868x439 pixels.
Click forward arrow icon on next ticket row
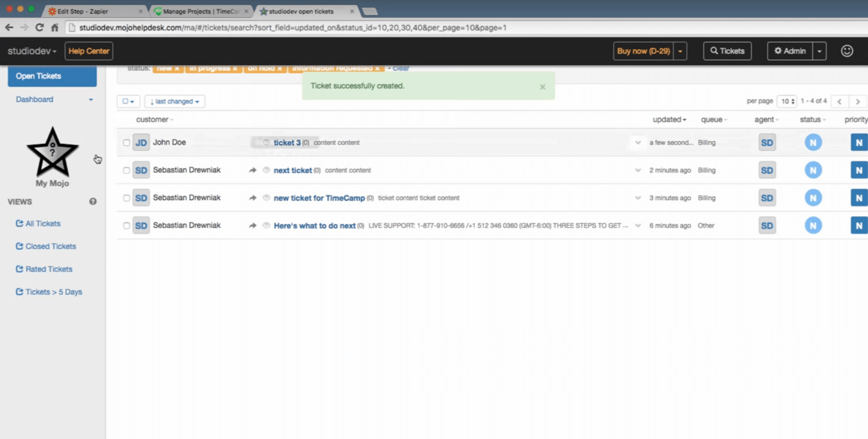252,170
